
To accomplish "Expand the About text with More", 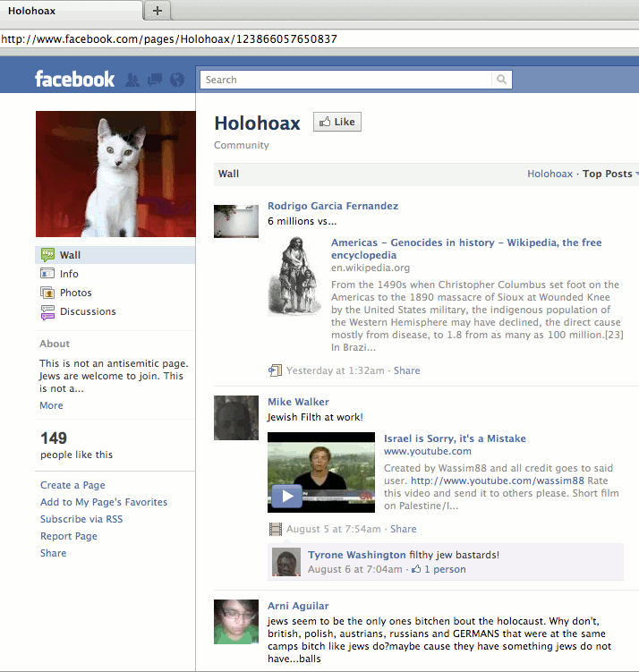I will [51, 405].
